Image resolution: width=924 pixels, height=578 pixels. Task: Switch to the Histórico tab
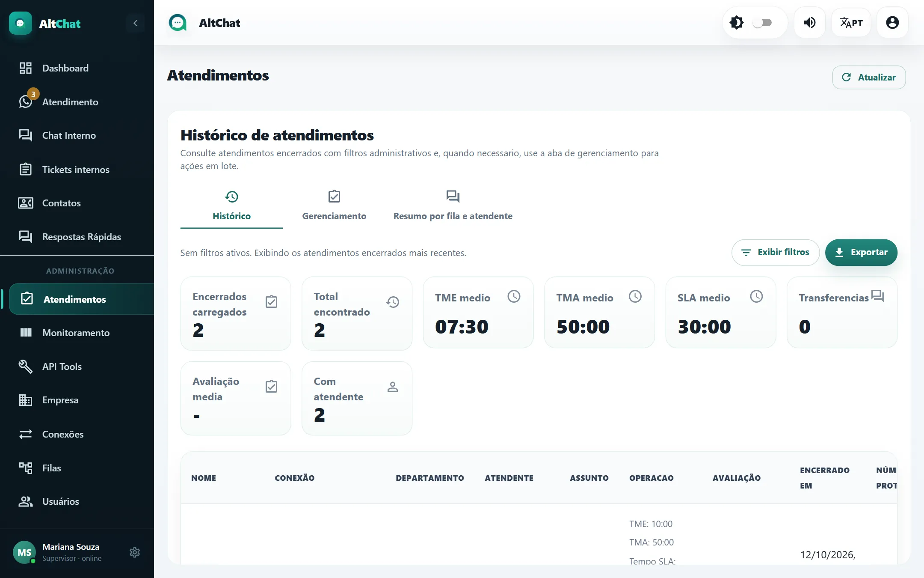[x=231, y=206]
